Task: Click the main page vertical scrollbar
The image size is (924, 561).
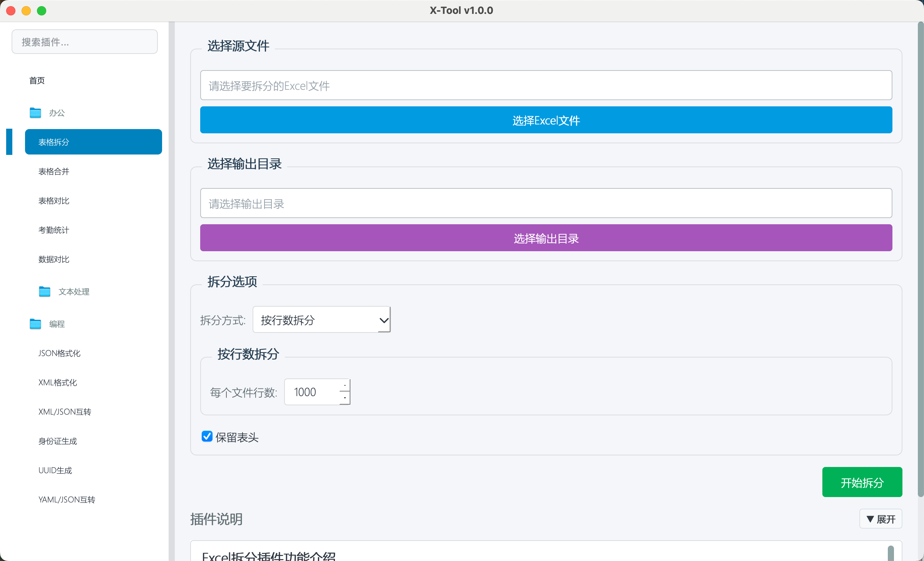Action: click(920, 258)
